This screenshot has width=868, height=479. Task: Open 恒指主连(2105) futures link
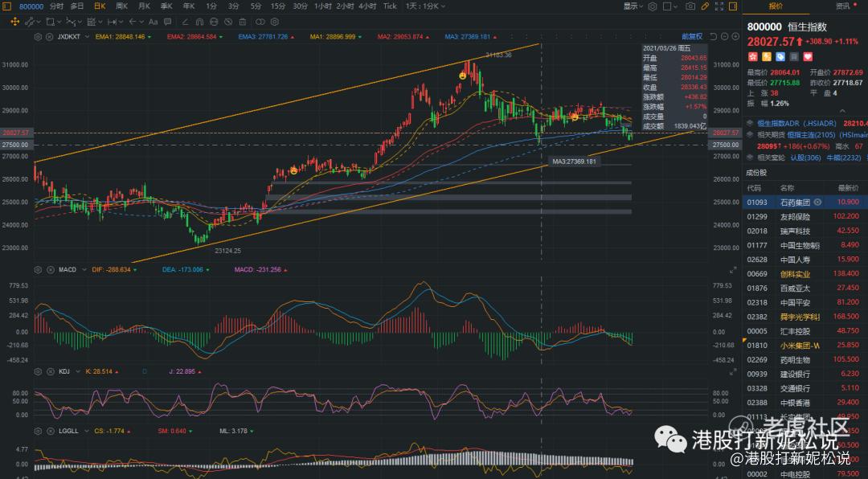810,134
